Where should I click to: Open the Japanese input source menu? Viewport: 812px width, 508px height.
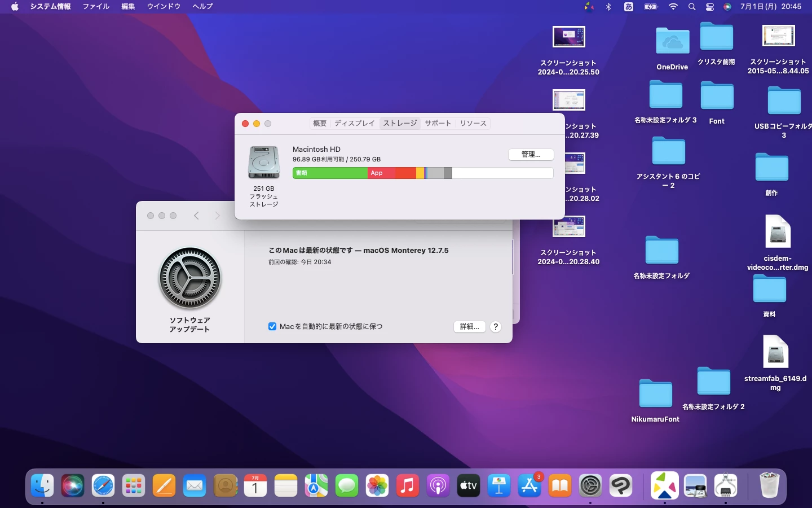coord(629,7)
